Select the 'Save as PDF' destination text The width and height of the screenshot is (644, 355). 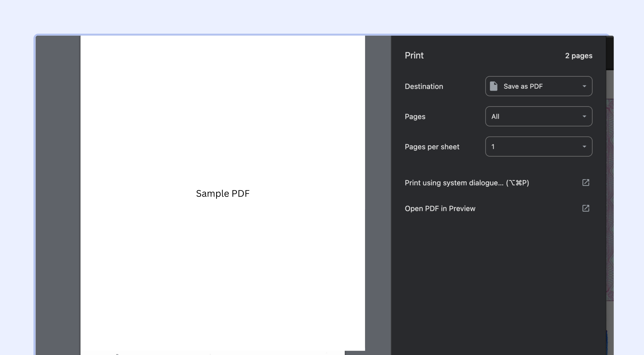(523, 86)
